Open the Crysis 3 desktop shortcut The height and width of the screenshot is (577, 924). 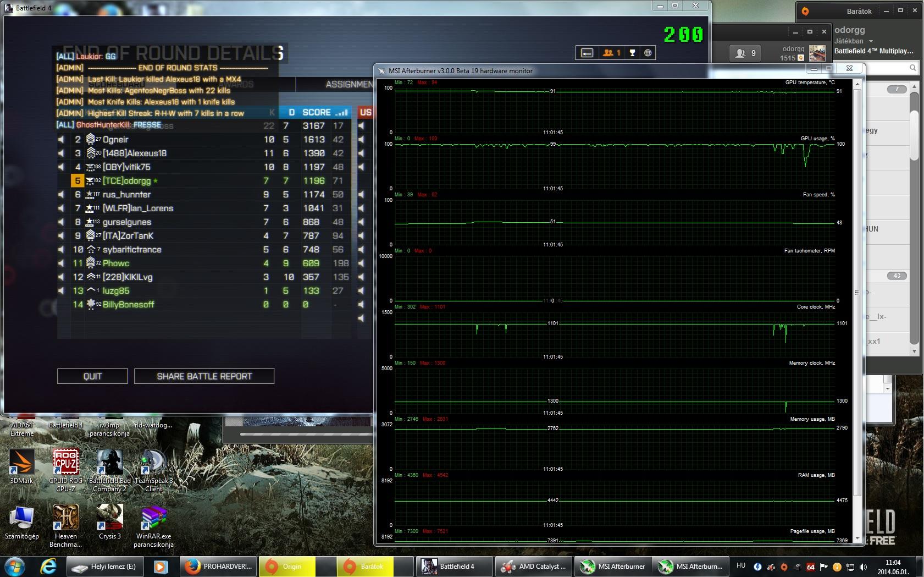[110, 522]
